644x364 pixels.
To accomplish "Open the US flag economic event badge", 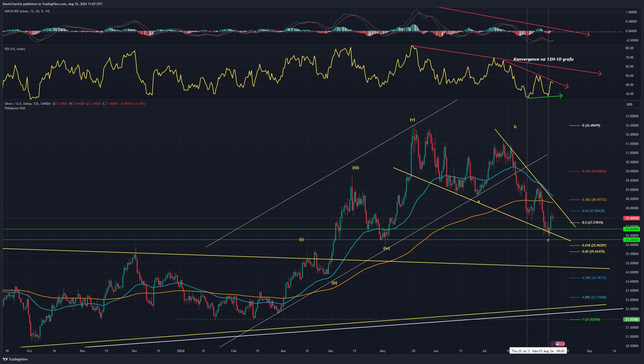I will 558,344.
